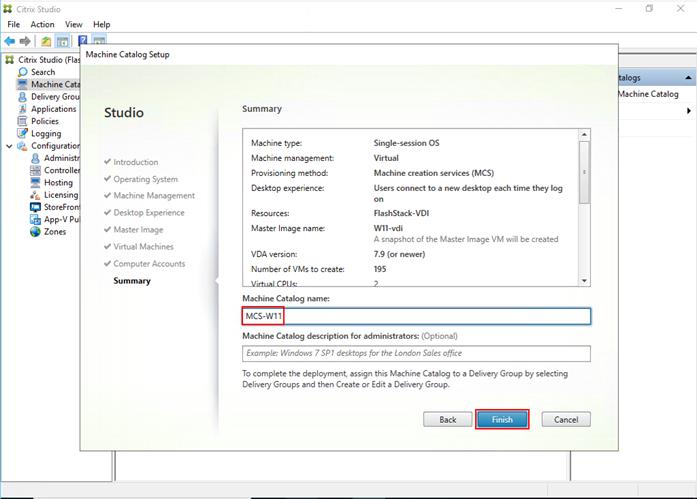Go to the Master Image wizard step

pos(134,230)
